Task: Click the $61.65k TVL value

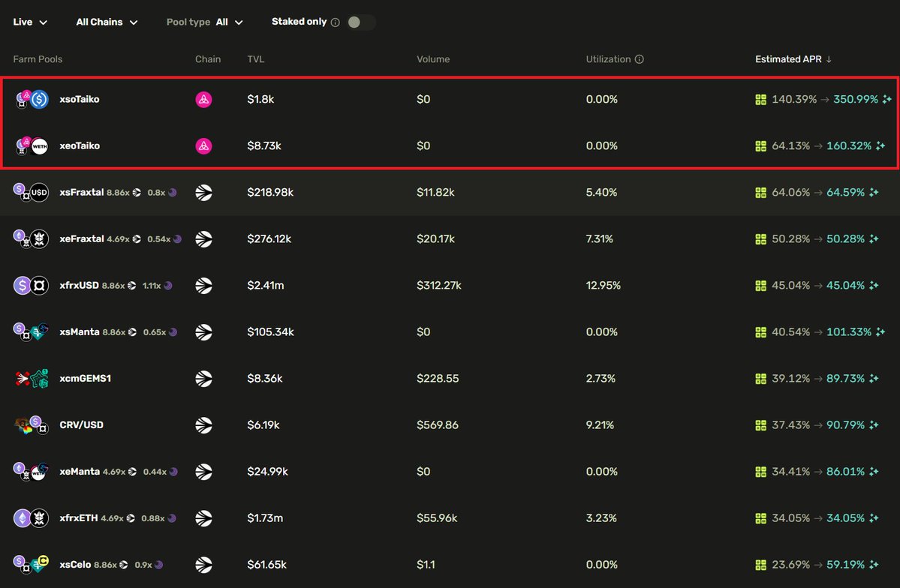Action: click(x=266, y=565)
